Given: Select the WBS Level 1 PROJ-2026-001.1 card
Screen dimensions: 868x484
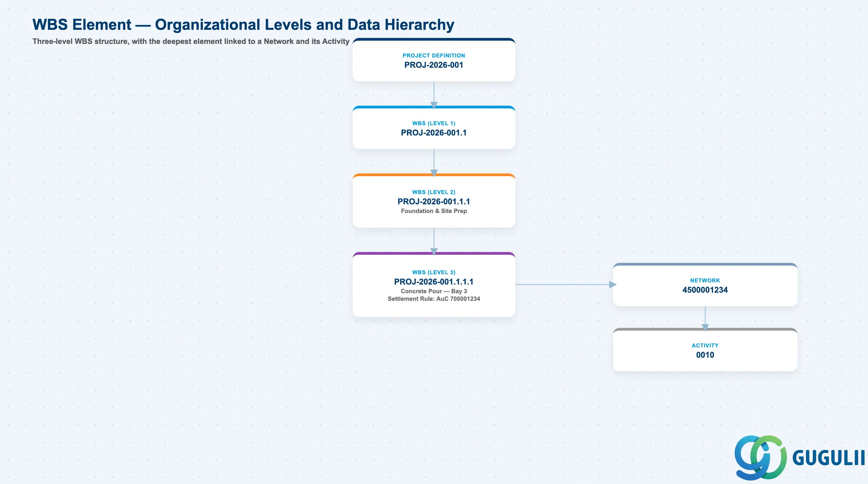Looking at the screenshot, I should click(x=434, y=128).
